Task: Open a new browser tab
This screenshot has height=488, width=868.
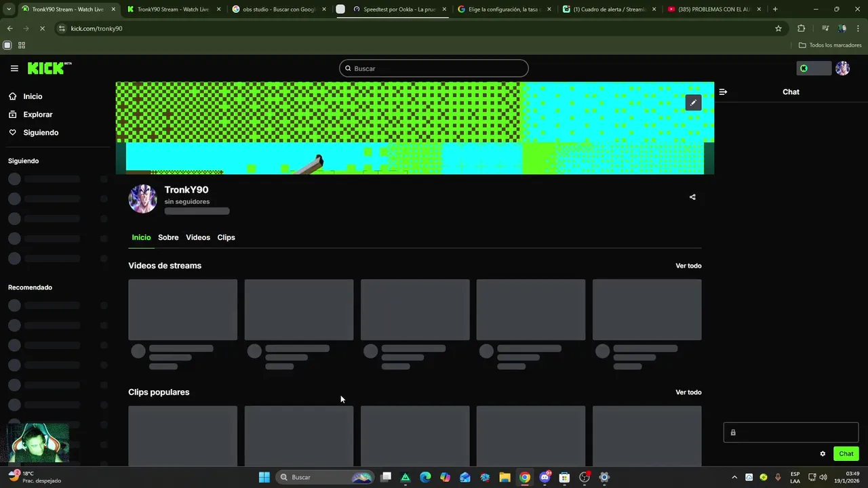Action: point(775,9)
